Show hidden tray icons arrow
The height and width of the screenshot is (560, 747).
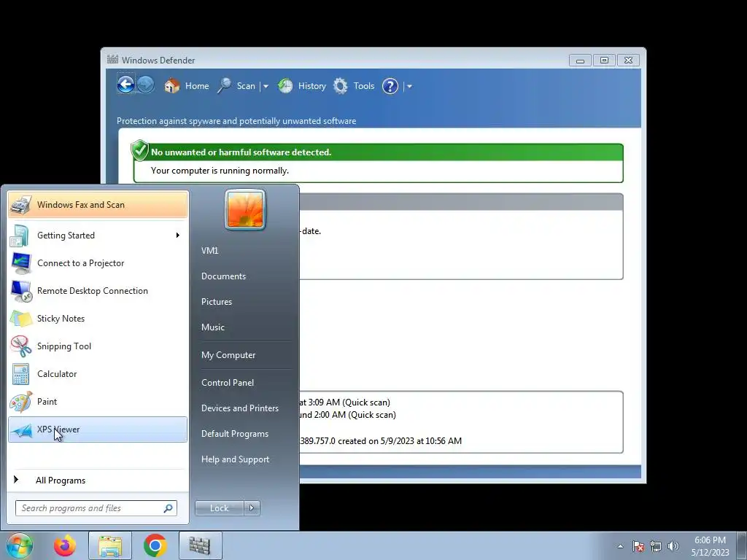[x=620, y=546]
